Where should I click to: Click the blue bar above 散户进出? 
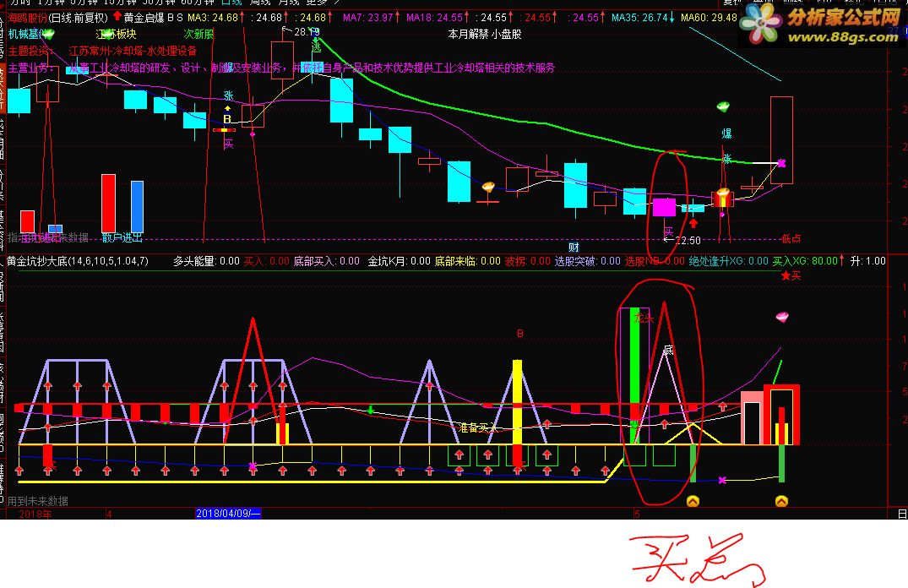point(137,207)
